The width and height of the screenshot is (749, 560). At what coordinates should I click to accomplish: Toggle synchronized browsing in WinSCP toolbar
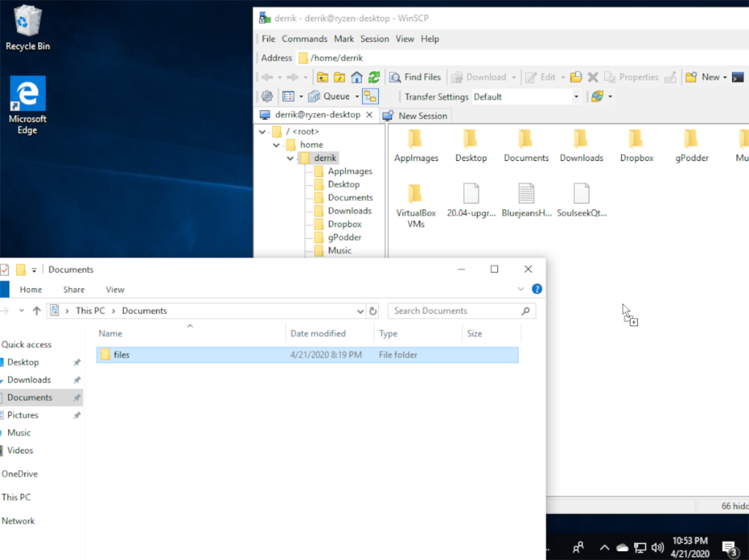(372, 96)
